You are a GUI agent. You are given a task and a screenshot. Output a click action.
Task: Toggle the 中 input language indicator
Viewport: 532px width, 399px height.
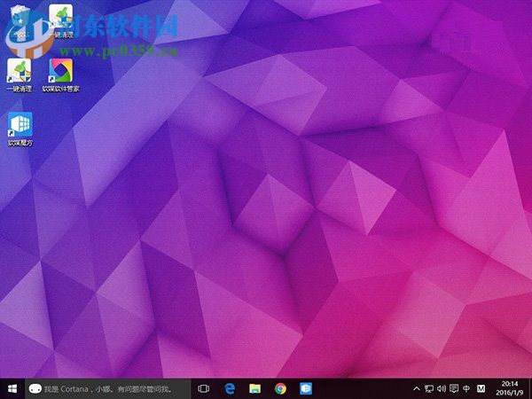click(x=466, y=389)
